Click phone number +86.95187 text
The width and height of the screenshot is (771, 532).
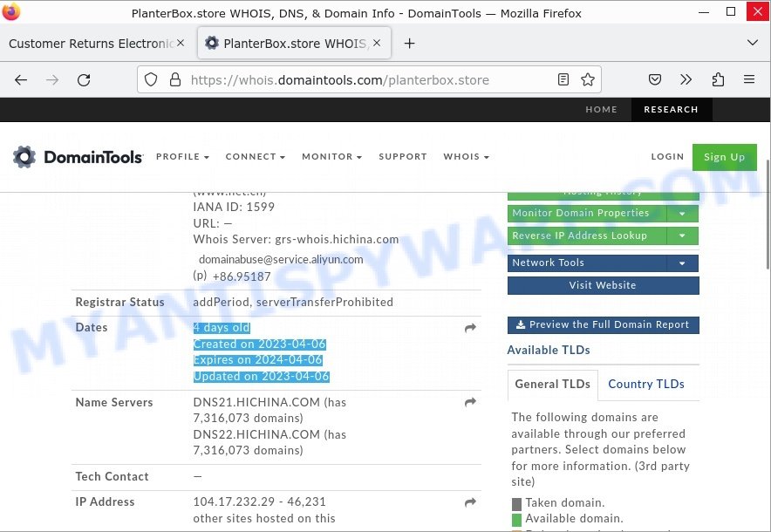click(x=242, y=276)
